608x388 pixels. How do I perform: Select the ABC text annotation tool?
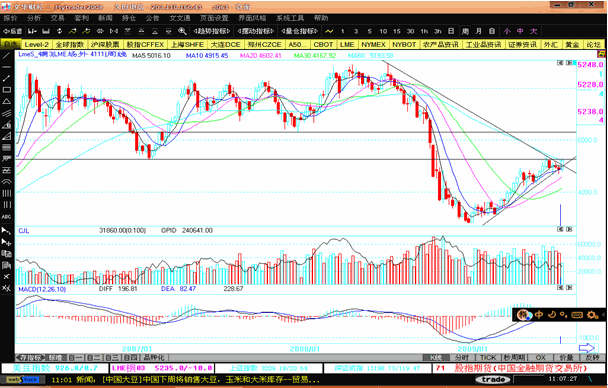[x=7, y=217]
